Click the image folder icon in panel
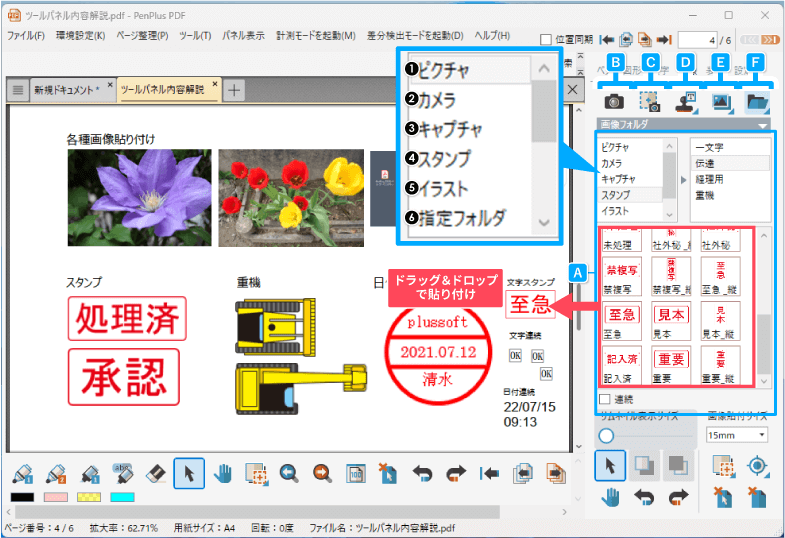The height and width of the screenshot is (538, 785). click(757, 101)
